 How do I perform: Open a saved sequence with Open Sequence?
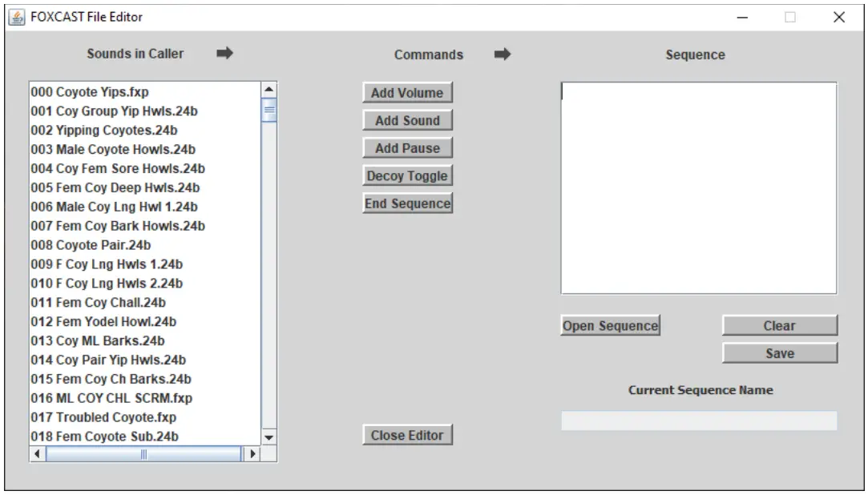[612, 325]
